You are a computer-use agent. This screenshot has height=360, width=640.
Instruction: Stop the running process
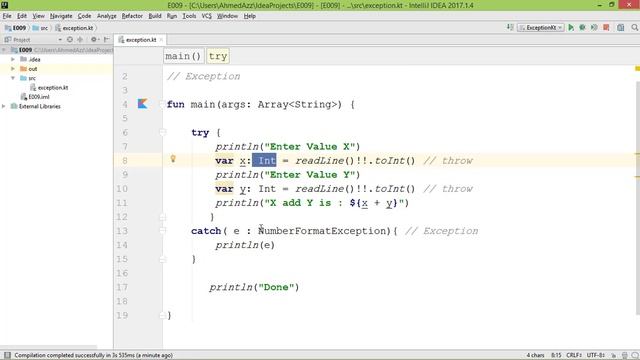tap(606, 27)
